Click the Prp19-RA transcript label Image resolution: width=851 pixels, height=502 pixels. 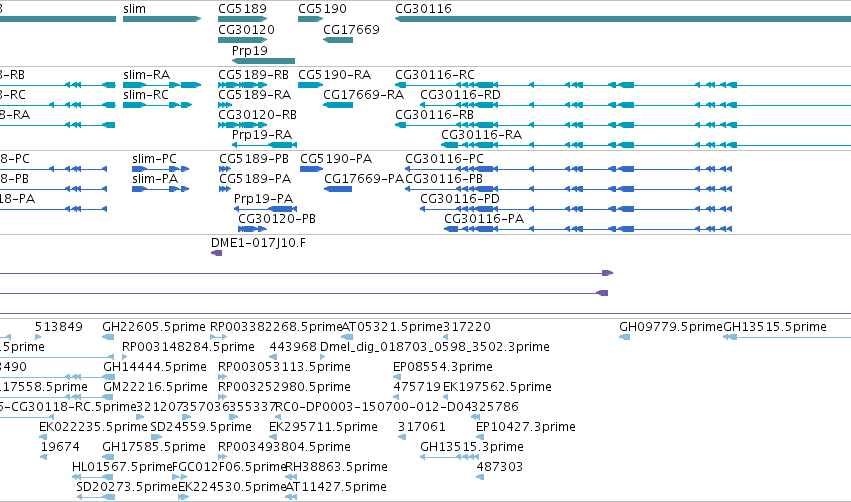tap(262, 135)
